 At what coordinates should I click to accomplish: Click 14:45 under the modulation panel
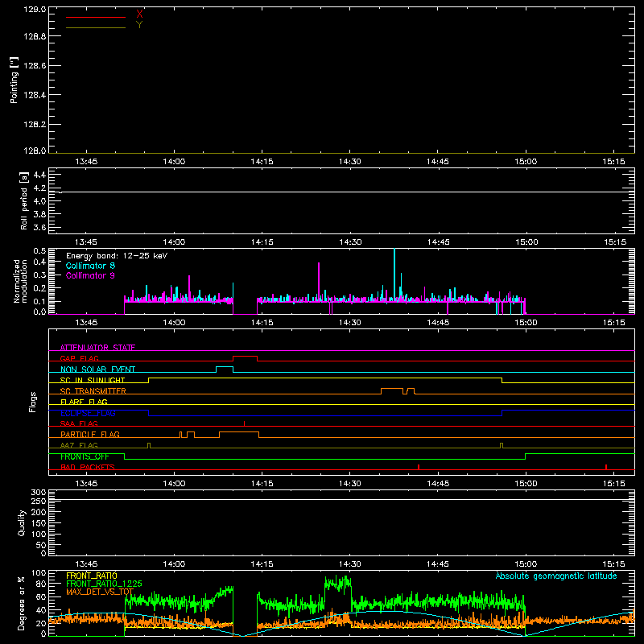[438, 323]
